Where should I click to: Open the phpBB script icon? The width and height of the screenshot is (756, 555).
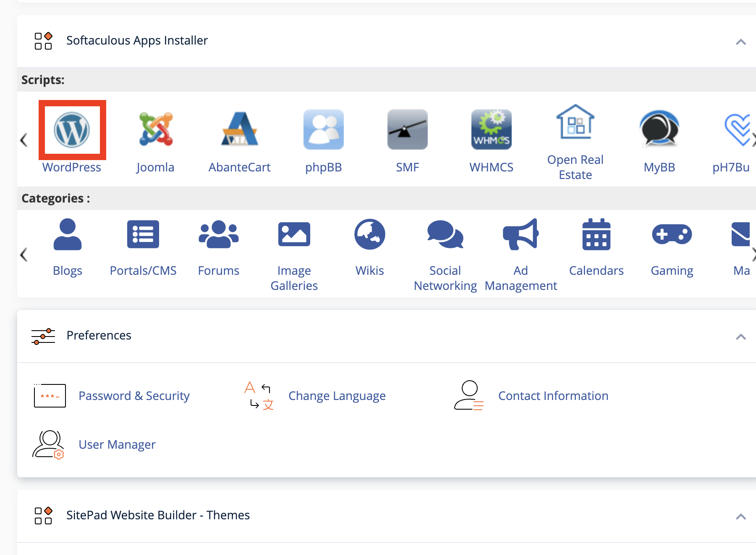324,129
